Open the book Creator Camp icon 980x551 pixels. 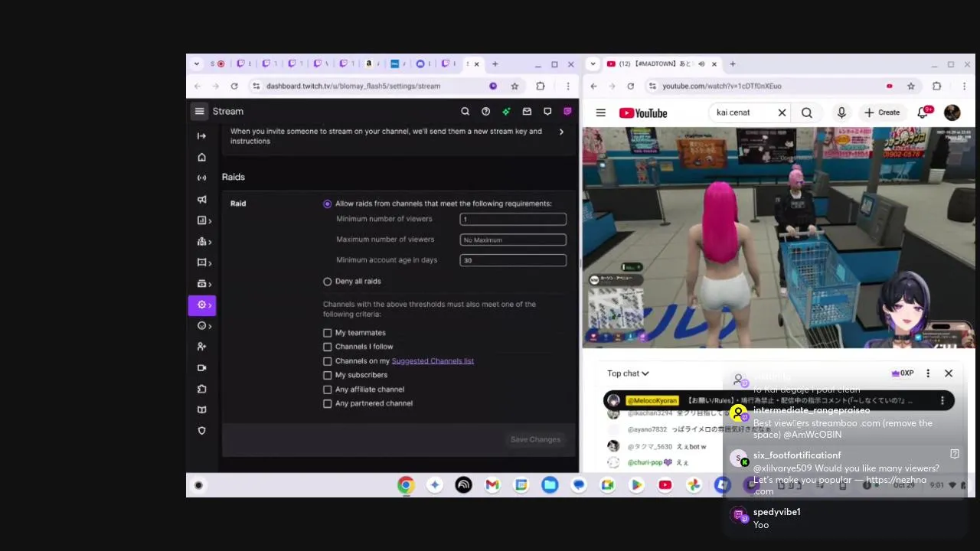(201, 409)
